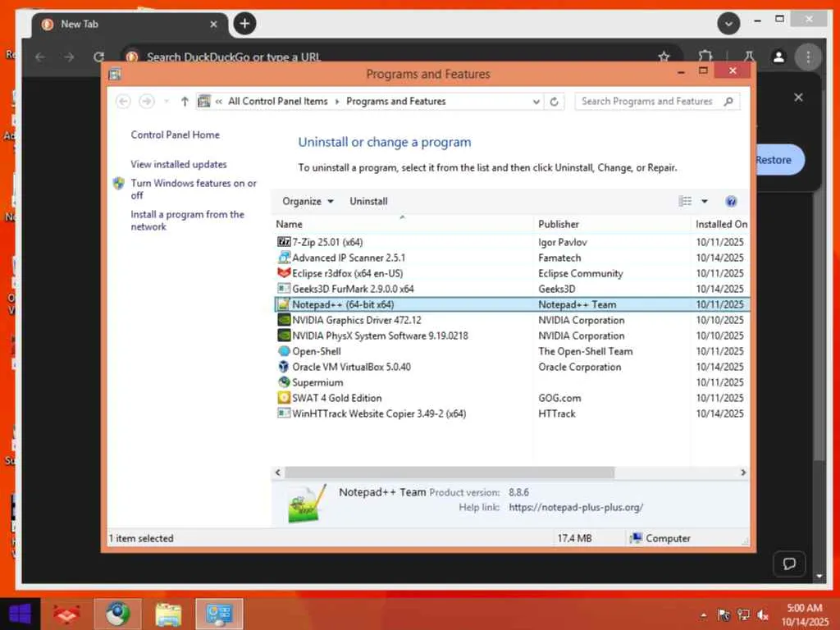Viewport: 840px width, 630px height.
Task: Click the muted volume tray icon
Action: pos(762,615)
